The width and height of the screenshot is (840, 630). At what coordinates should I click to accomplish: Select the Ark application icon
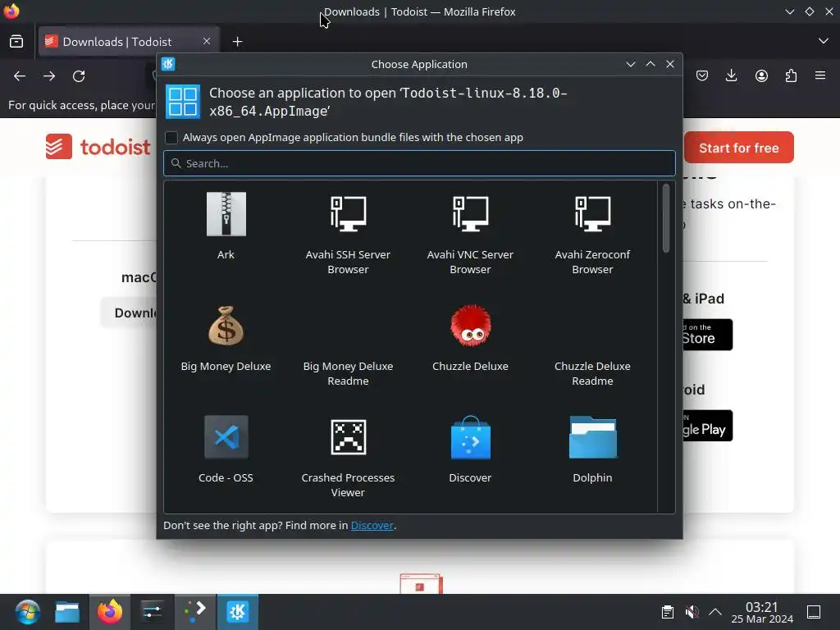(226, 214)
